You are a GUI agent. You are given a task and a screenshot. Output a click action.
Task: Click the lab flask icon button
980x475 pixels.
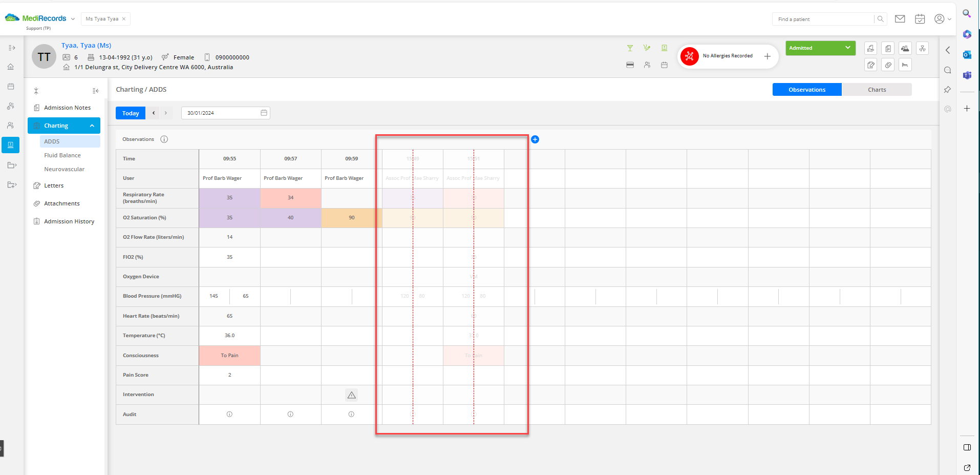[x=905, y=48]
